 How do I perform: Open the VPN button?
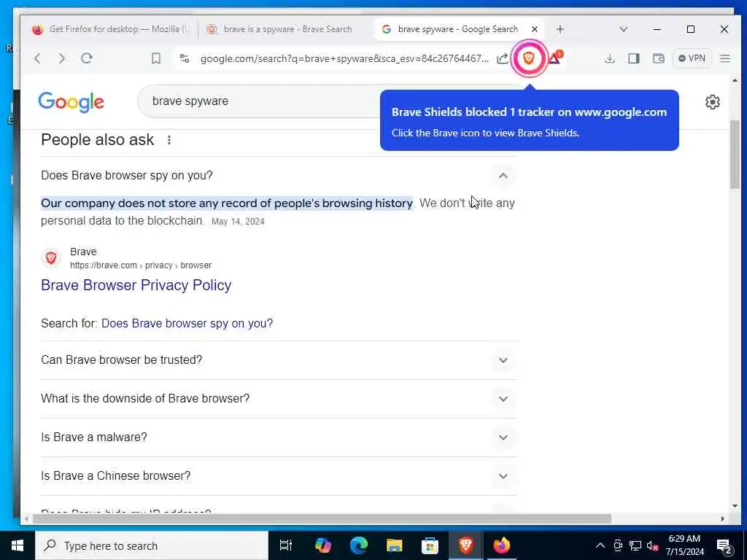pos(692,58)
